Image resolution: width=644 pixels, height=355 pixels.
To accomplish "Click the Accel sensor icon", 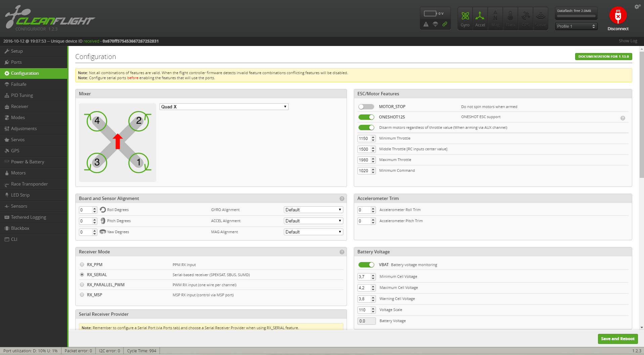I will click(480, 18).
